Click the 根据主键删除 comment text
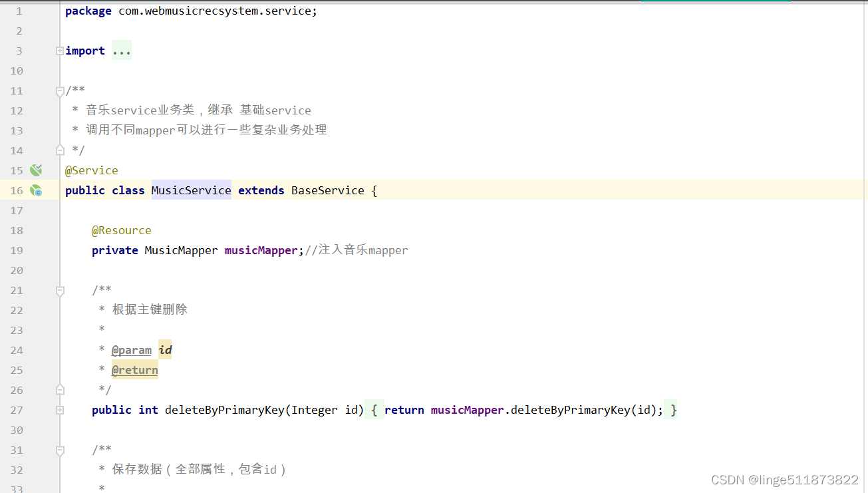Viewport: 868px width, 493px height. [150, 309]
